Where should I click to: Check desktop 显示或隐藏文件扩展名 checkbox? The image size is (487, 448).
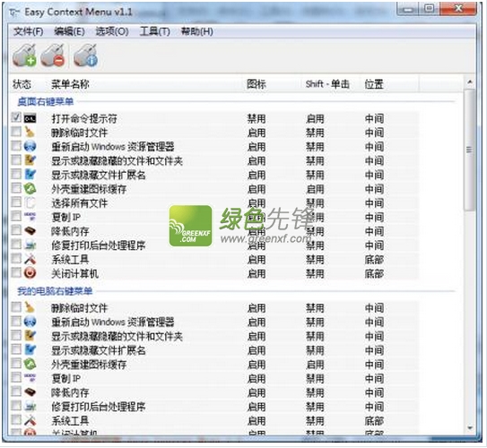coord(16,174)
